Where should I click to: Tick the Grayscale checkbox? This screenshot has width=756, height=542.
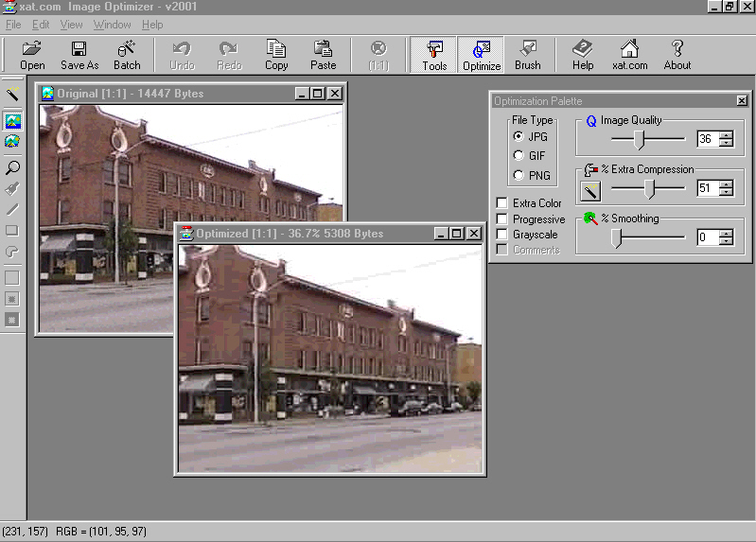(x=501, y=235)
